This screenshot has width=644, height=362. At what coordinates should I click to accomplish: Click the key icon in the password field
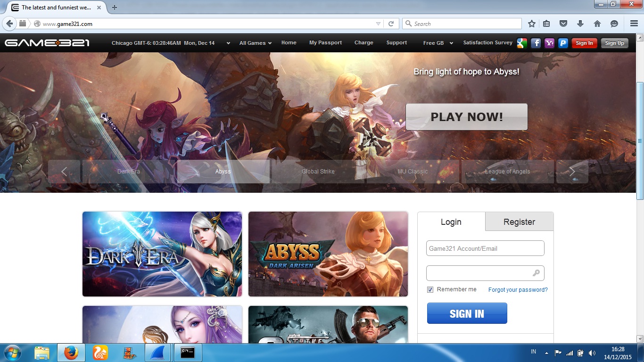[536, 273]
